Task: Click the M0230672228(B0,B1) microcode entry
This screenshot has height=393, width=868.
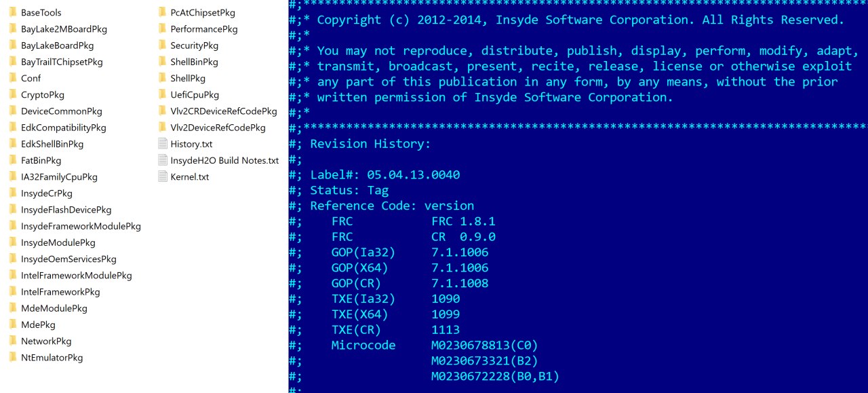Action: pos(496,376)
